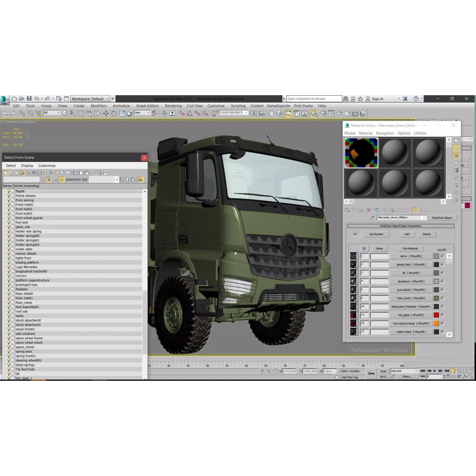Open Display menu in Select From Scene
This screenshot has width=476, height=476.
(27, 165)
